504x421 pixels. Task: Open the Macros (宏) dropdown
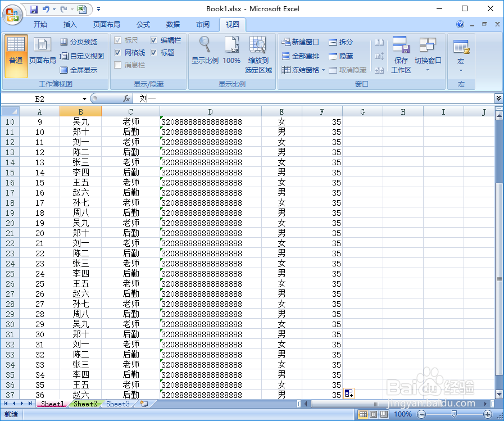coord(461,55)
